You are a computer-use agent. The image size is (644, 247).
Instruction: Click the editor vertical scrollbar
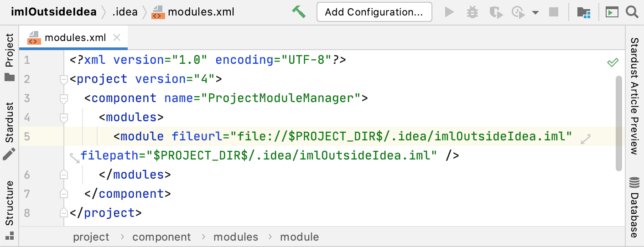click(619, 123)
